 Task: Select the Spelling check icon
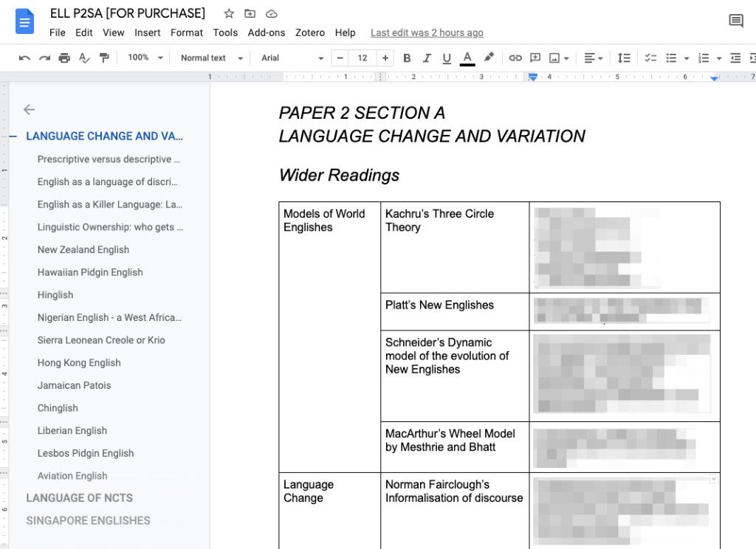point(84,58)
